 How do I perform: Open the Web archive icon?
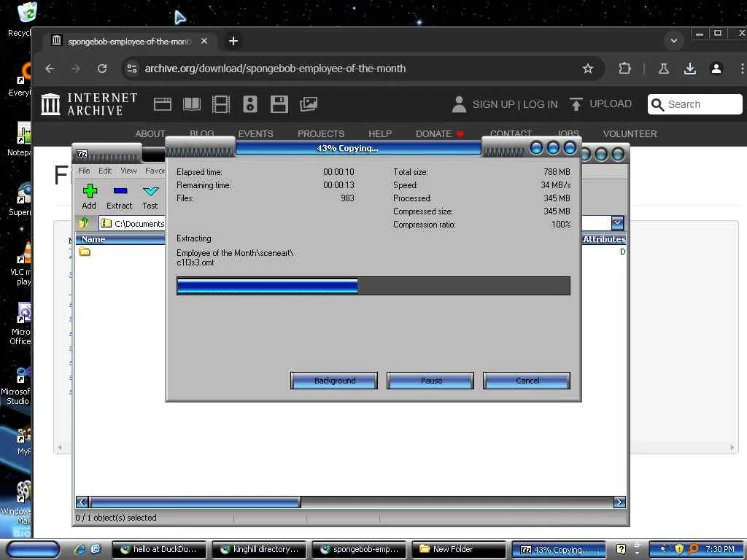click(163, 104)
